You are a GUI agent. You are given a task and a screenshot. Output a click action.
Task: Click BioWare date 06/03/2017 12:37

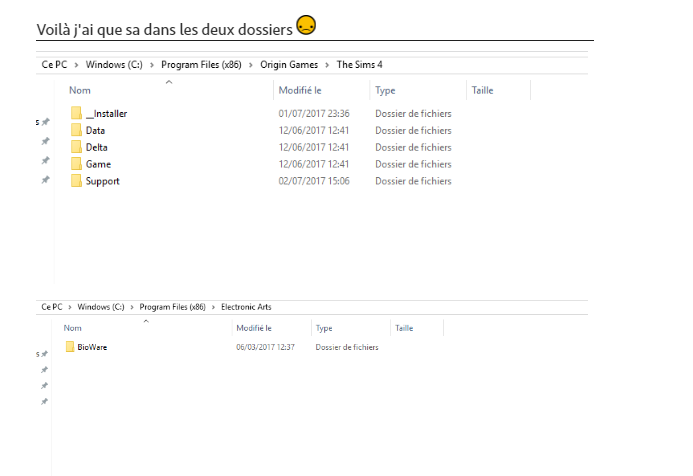click(265, 347)
